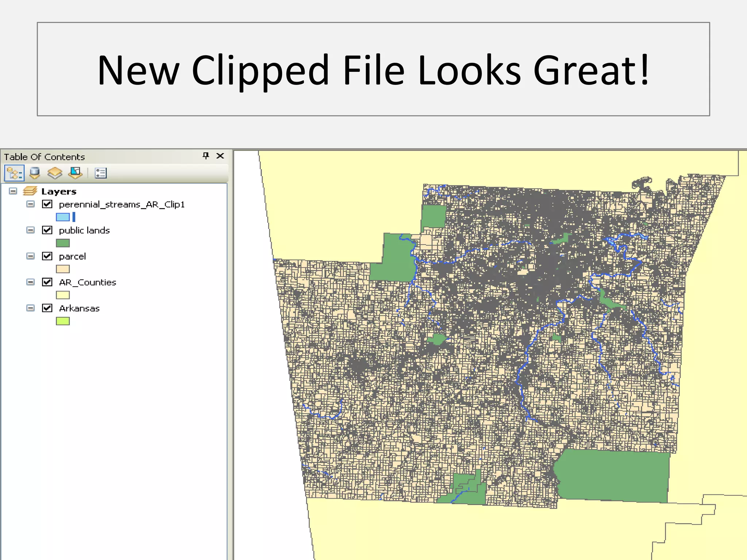Collapse public lands layer legend
The width and height of the screenshot is (747, 560).
pyautogui.click(x=31, y=230)
